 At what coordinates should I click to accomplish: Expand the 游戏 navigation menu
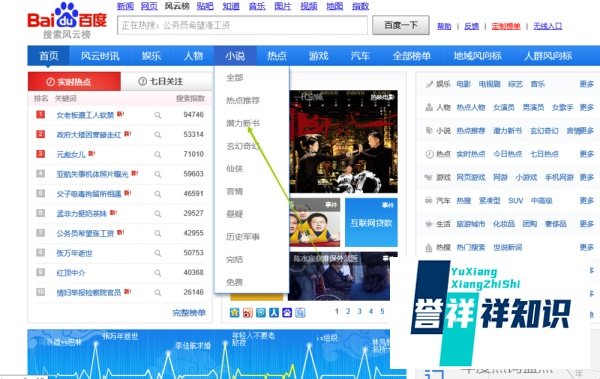point(318,56)
